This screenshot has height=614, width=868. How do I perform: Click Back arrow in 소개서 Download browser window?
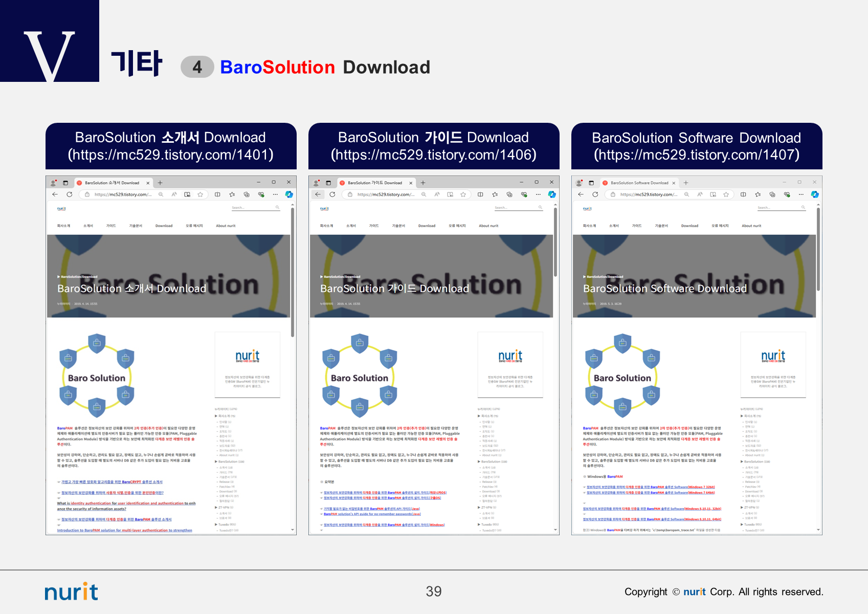(55, 194)
